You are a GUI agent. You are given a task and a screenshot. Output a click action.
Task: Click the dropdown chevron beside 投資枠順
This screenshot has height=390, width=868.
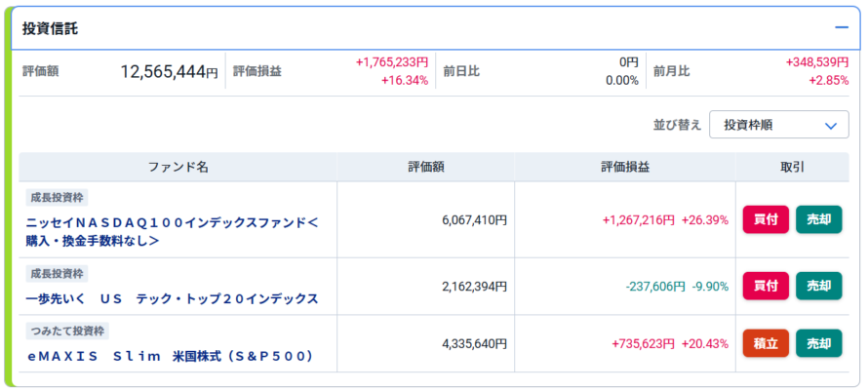(x=830, y=126)
